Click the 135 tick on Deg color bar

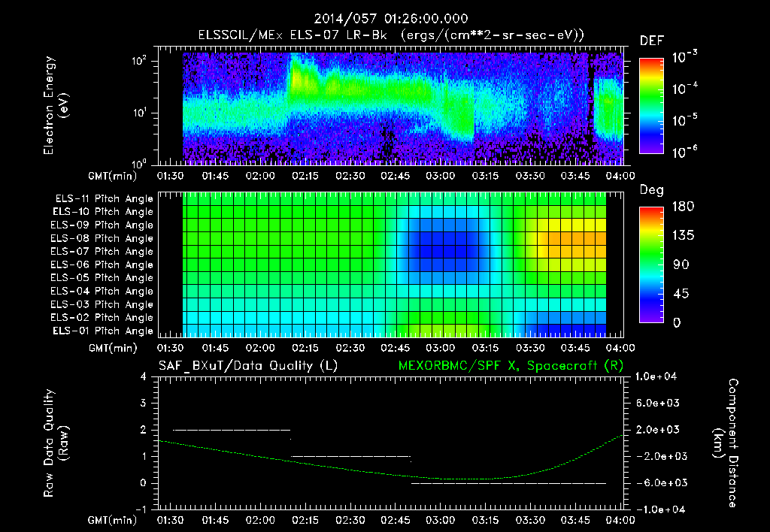coord(684,236)
